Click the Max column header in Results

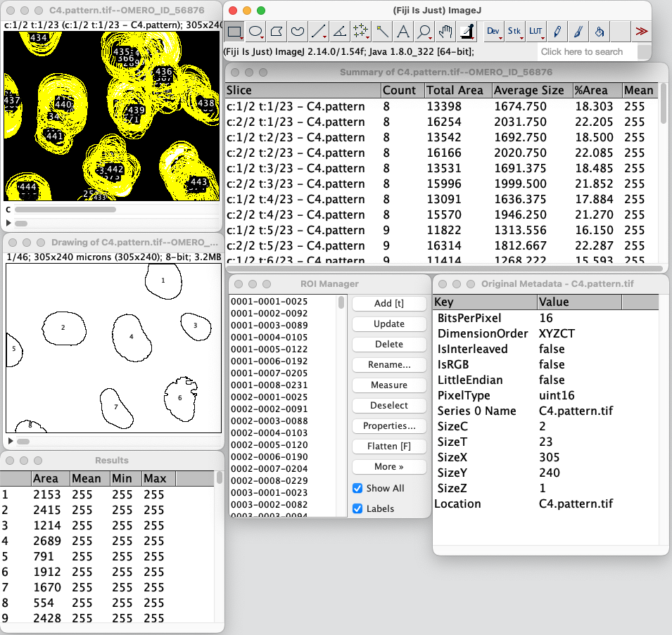[158, 479]
